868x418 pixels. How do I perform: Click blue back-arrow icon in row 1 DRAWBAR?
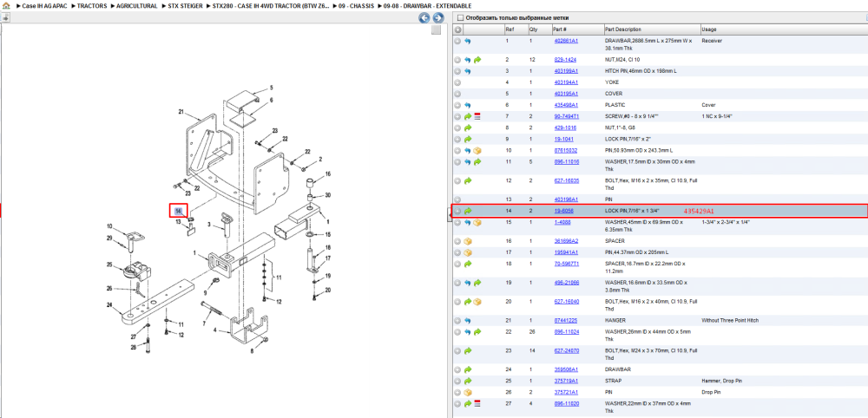pos(468,41)
